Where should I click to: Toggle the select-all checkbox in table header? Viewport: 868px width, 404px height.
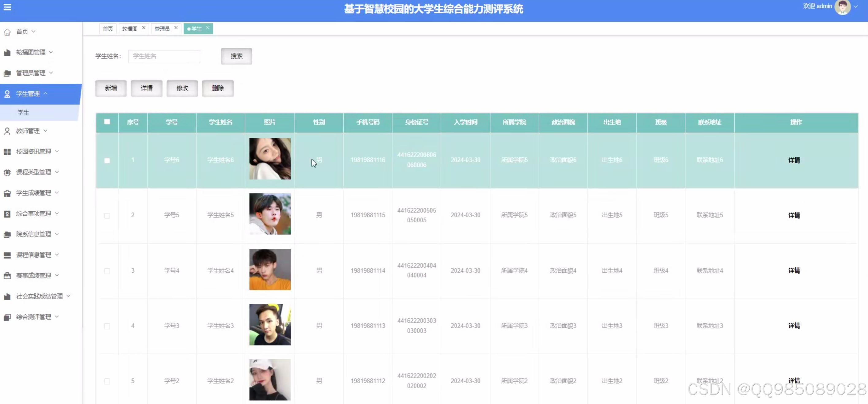[107, 122]
